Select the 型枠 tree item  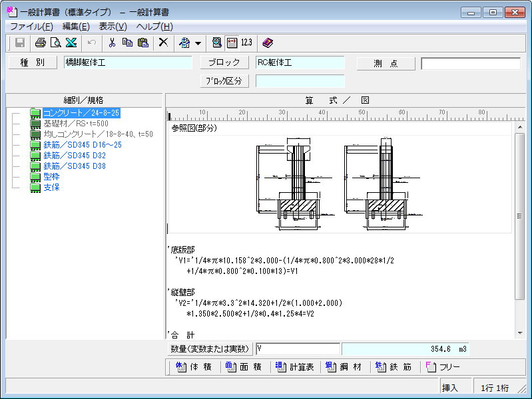(x=51, y=177)
